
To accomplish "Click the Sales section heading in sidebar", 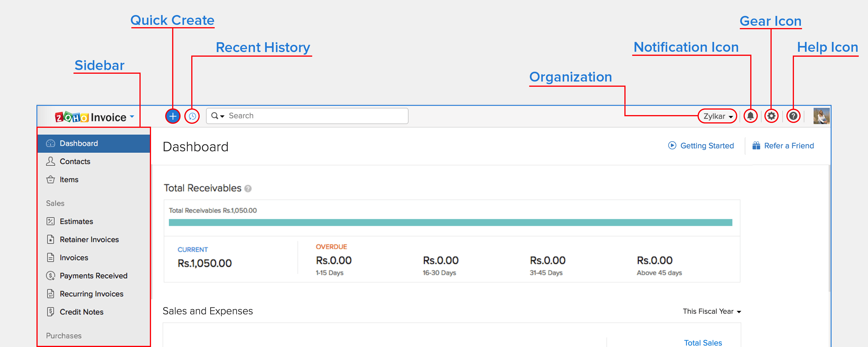I will coord(55,204).
